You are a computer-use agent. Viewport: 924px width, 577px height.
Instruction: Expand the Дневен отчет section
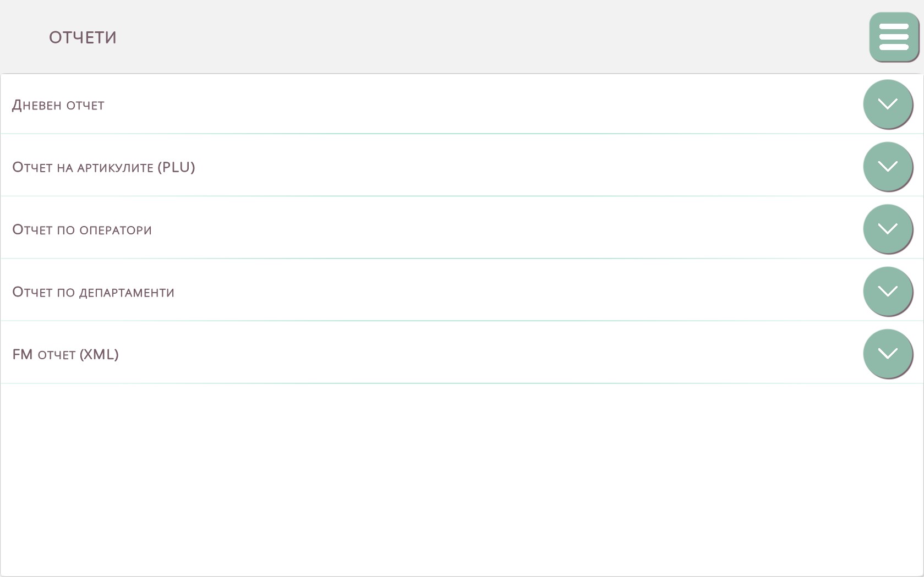887,104
